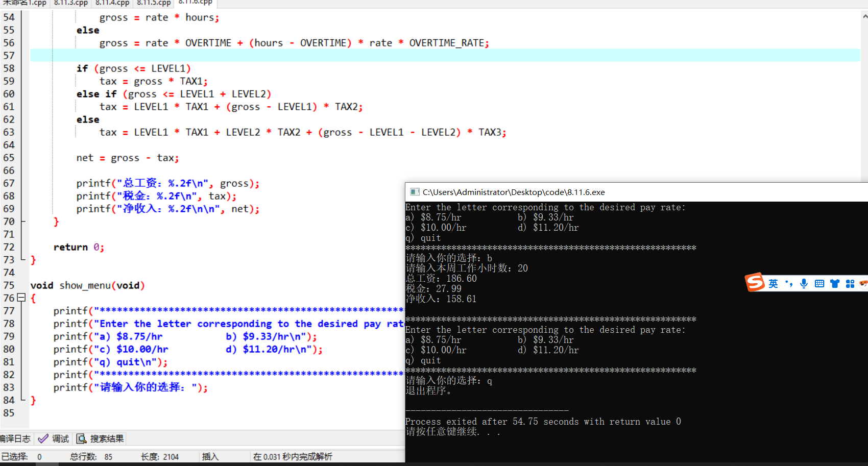
Task: Switch to the 8.11.3.cpp tab
Action: click(71, 3)
